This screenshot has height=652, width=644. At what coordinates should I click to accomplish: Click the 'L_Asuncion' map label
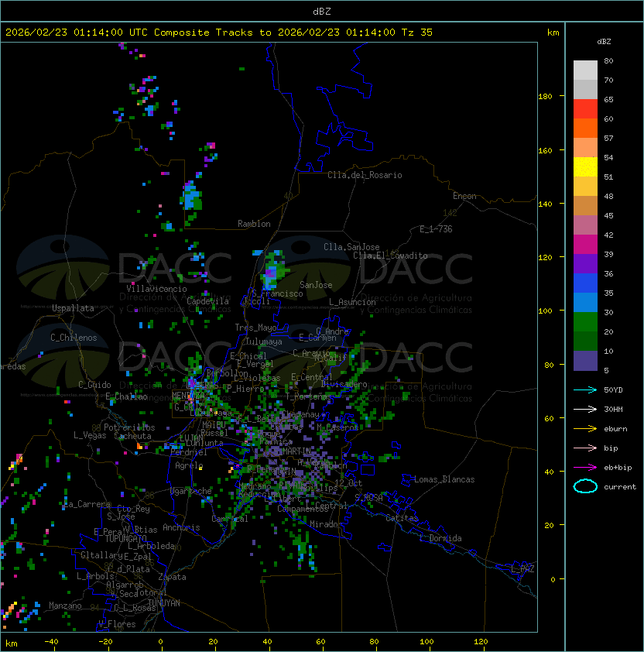[x=352, y=302]
